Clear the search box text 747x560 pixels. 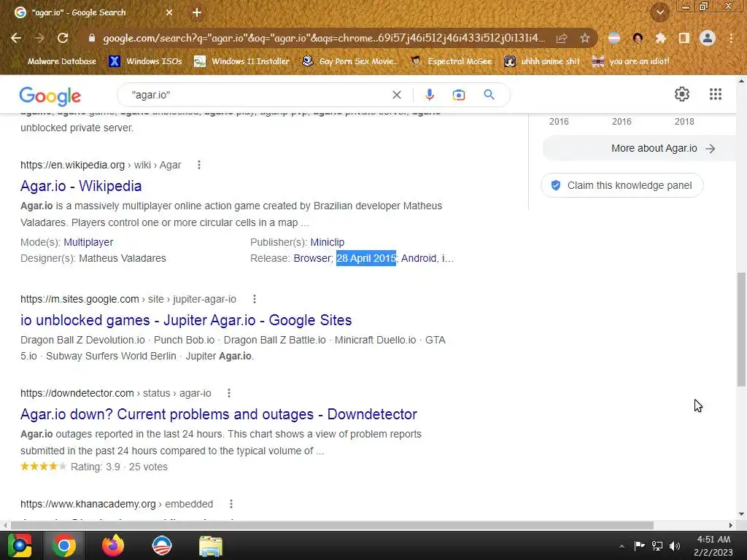tap(396, 95)
